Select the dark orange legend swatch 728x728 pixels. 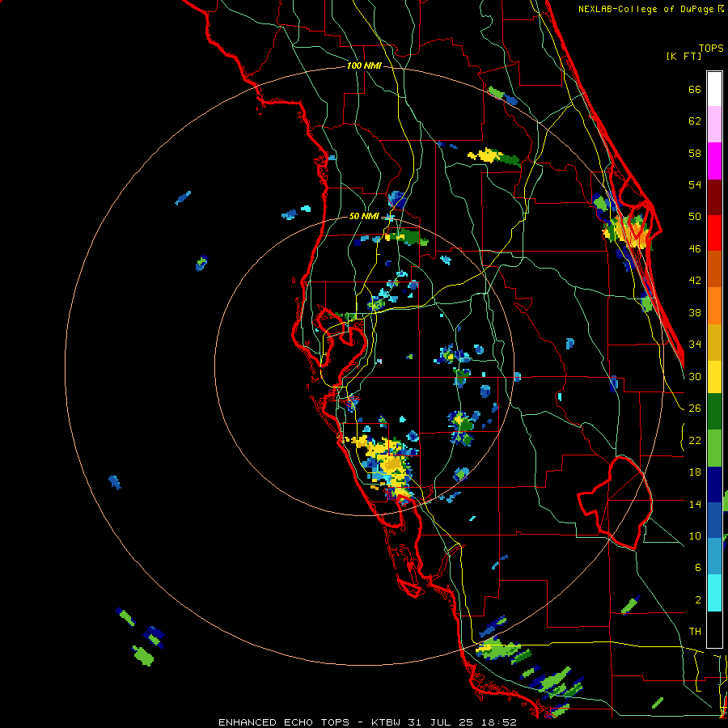tap(714, 269)
